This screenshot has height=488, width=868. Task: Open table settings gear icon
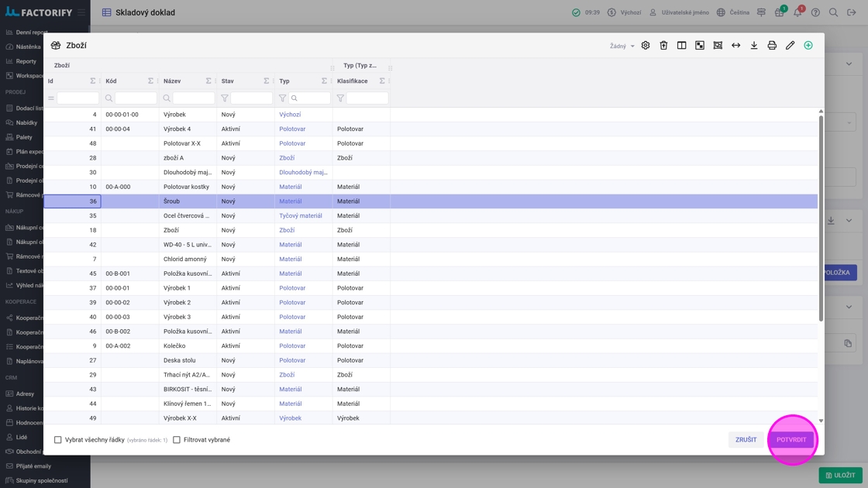click(x=646, y=46)
